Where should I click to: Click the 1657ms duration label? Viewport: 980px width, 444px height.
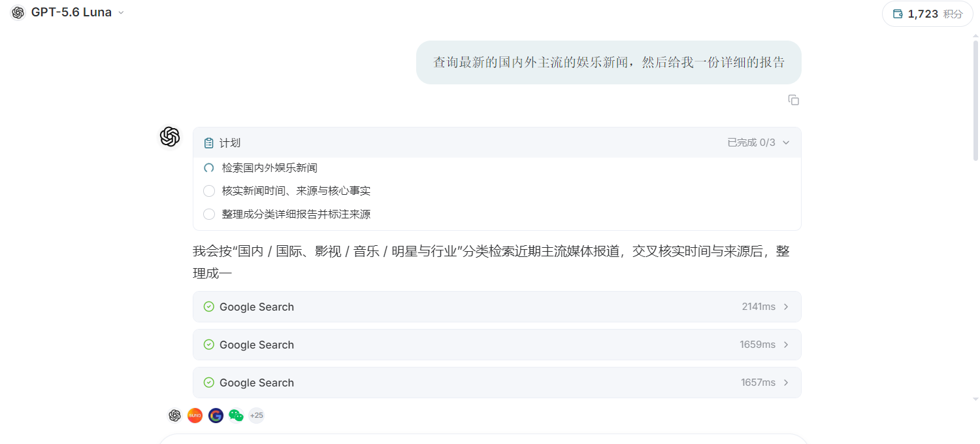pyautogui.click(x=758, y=383)
